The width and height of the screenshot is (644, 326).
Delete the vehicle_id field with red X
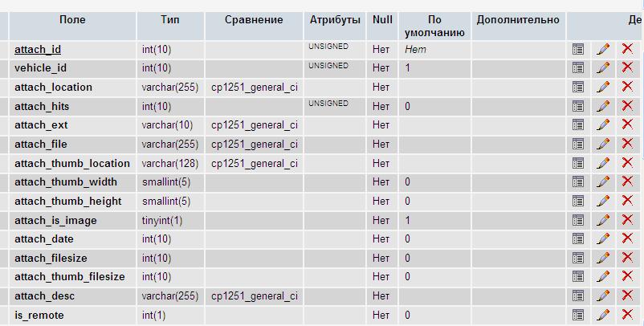pos(627,68)
